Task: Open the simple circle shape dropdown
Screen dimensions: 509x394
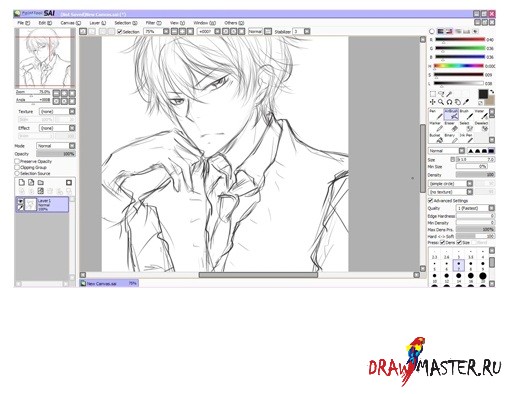Action: (451, 184)
